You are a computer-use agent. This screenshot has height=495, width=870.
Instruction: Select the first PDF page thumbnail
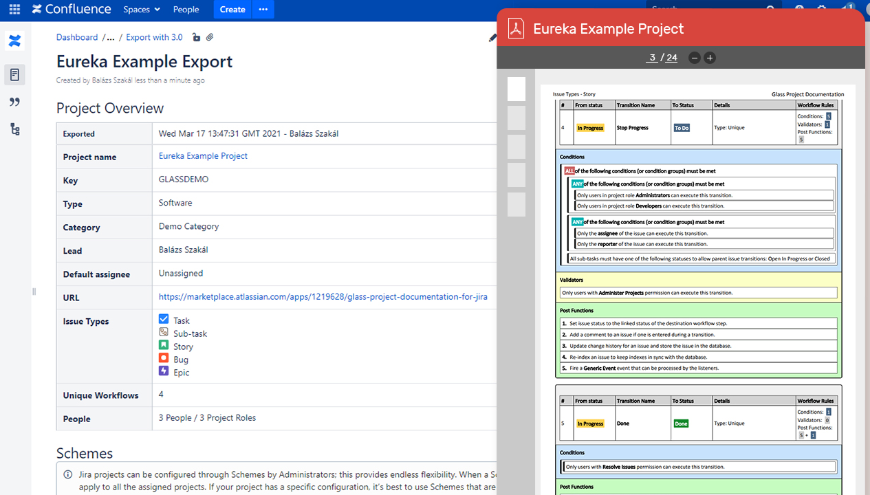click(x=517, y=89)
